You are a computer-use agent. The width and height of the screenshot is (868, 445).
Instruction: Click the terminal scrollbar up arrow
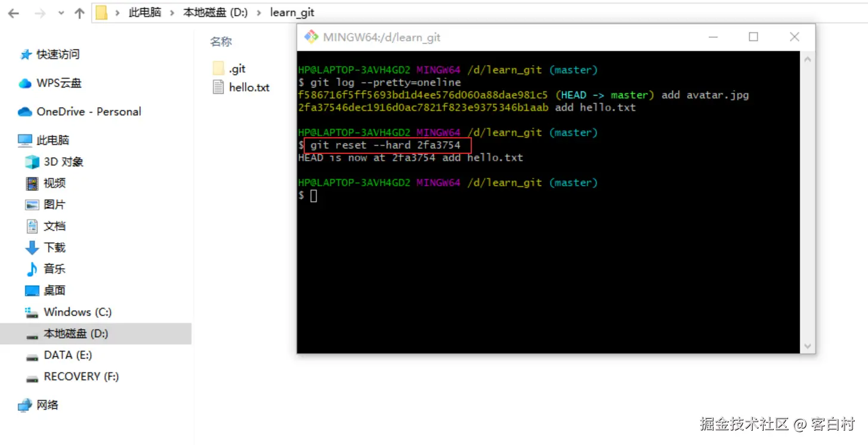coord(808,59)
